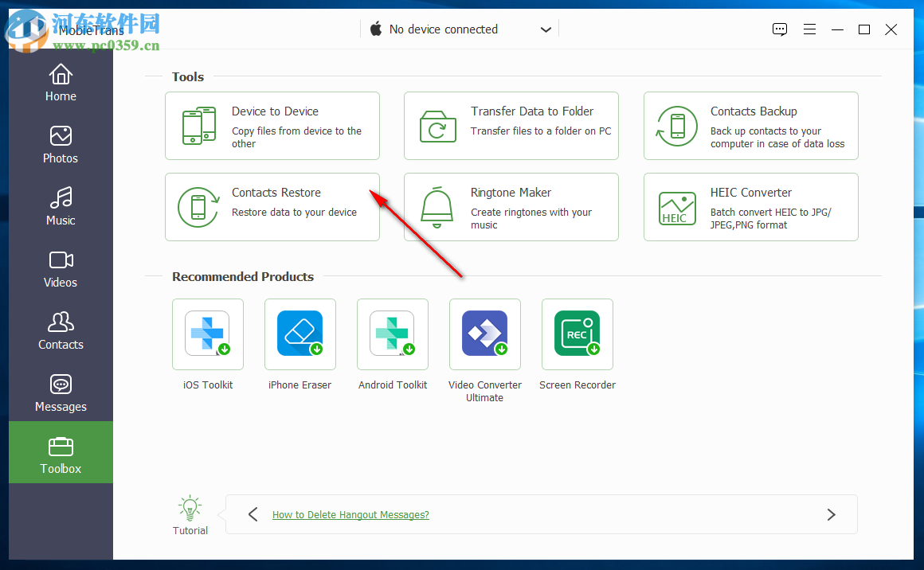Image resolution: width=924 pixels, height=570 pixels.
Task: Open the Photos section
Action: point(61,144)
